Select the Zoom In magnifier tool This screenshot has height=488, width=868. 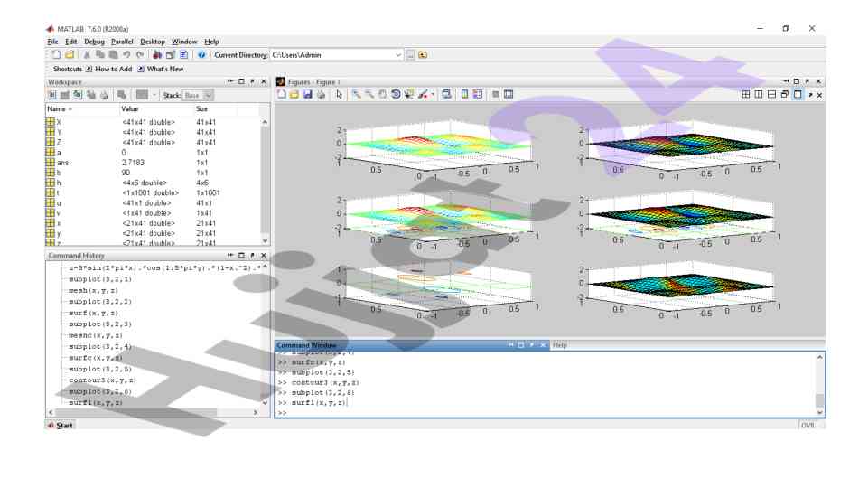pos(357,95)
